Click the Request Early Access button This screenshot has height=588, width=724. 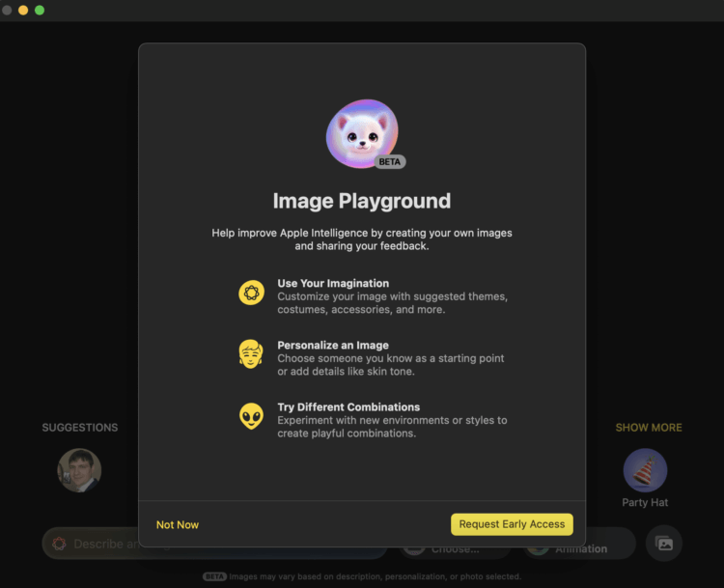[x=512, y=524]
